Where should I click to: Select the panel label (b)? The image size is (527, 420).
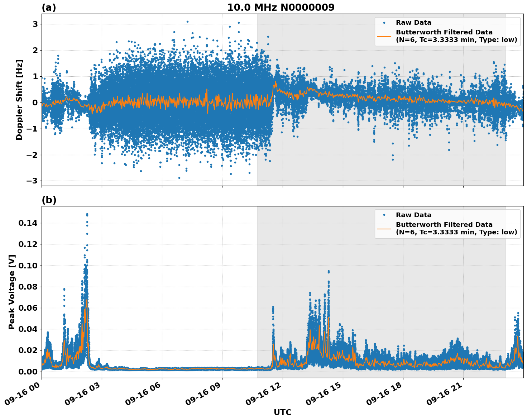[49, 200]
